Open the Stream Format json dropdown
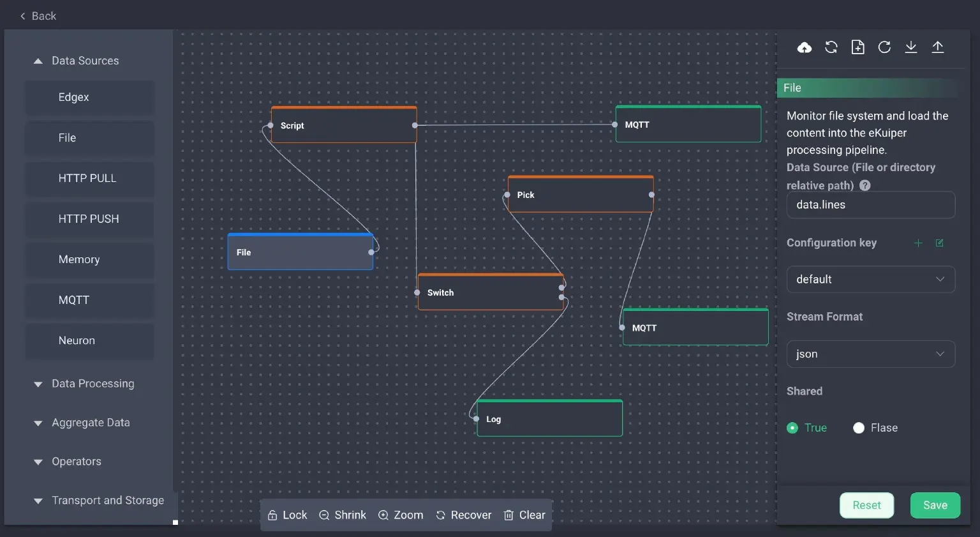This screenshot has width=980, height=537. point(871,354)
